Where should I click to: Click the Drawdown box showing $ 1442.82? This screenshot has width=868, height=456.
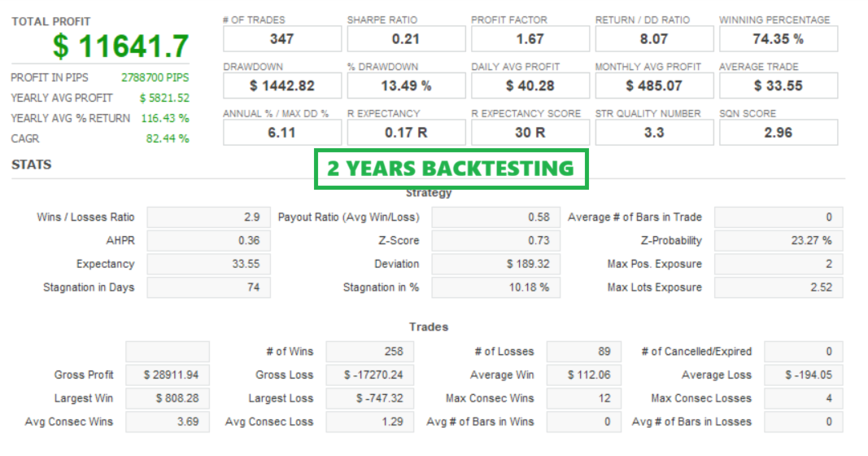pyautogui.click(x=281, y=85)
